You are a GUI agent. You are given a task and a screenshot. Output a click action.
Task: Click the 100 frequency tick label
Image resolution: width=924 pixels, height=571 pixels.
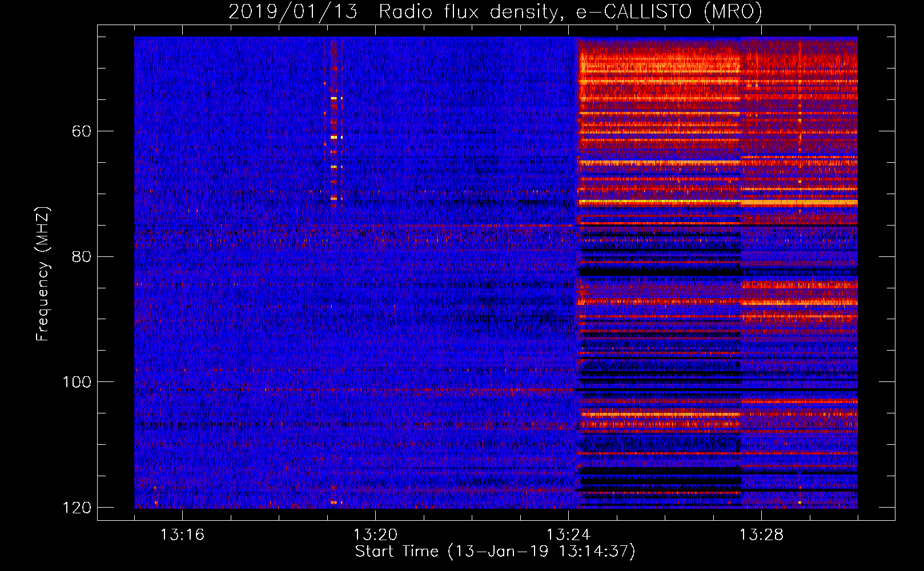[77, 382]
